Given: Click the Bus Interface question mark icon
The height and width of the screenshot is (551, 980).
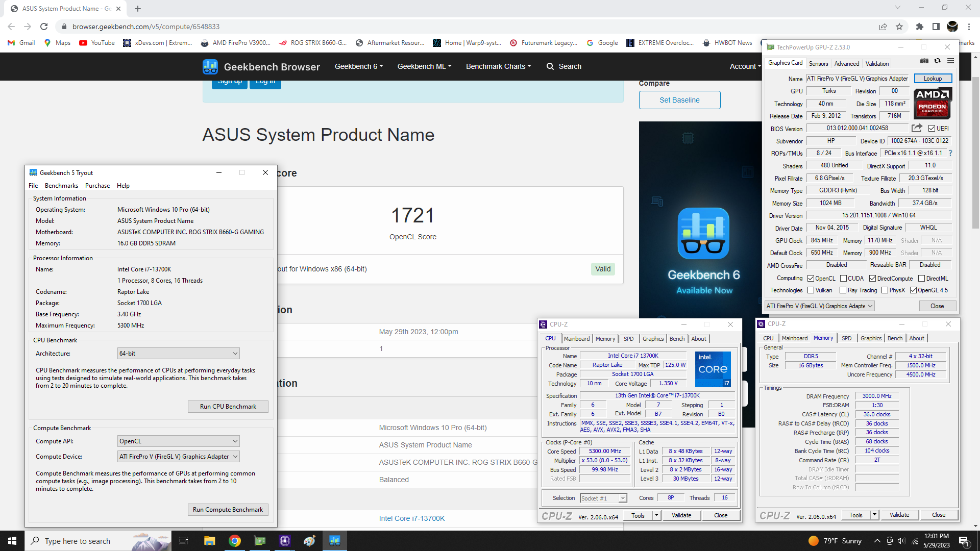Looking at the screenshot, I should point(950,153).
